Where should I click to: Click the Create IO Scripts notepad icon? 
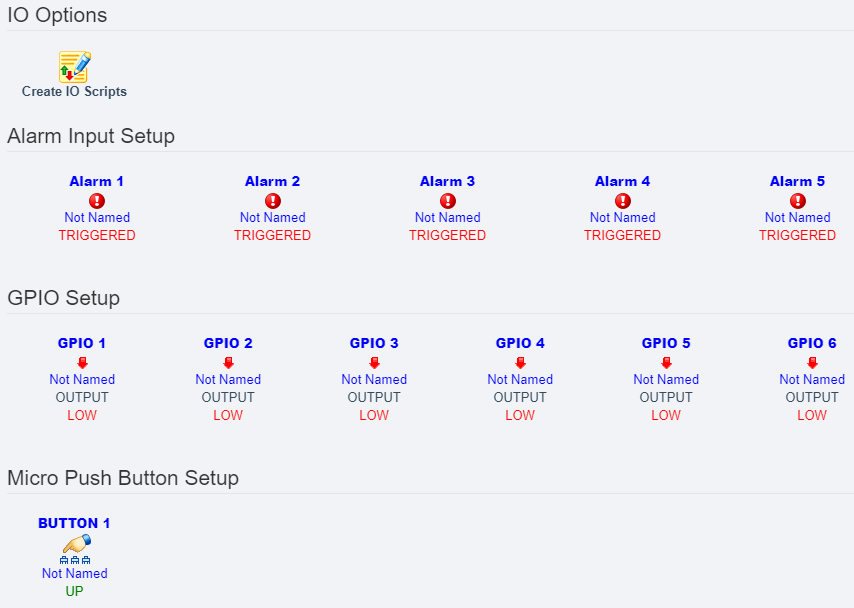coord(74,67)
